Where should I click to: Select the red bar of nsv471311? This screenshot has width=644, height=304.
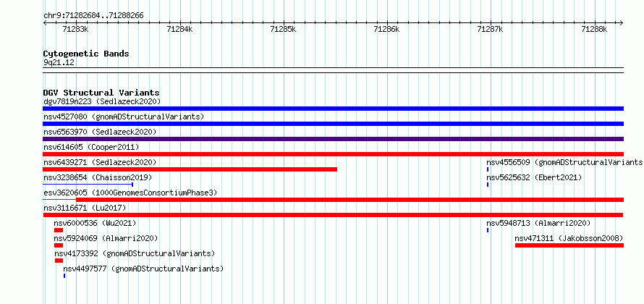click(569, 245)
